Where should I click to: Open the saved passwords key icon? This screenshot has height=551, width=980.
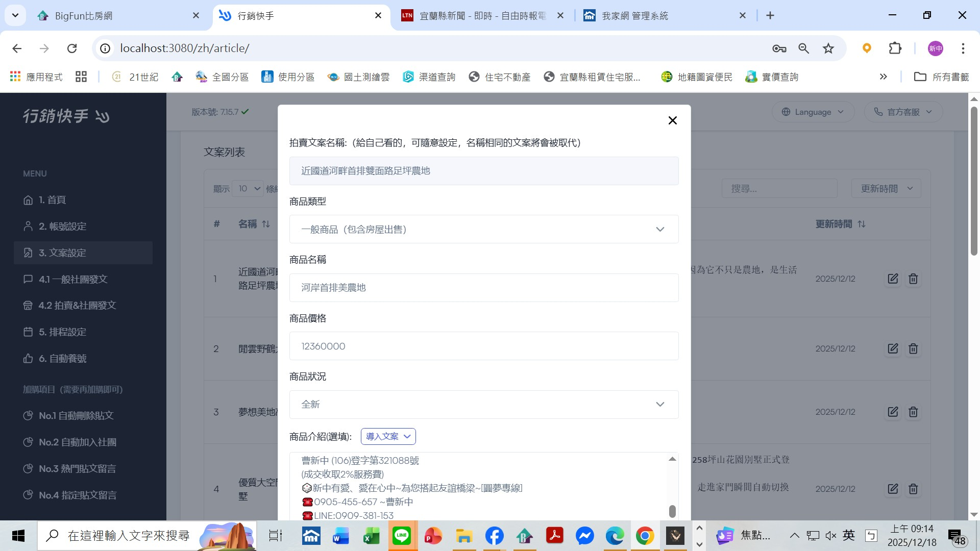[779, 48]
